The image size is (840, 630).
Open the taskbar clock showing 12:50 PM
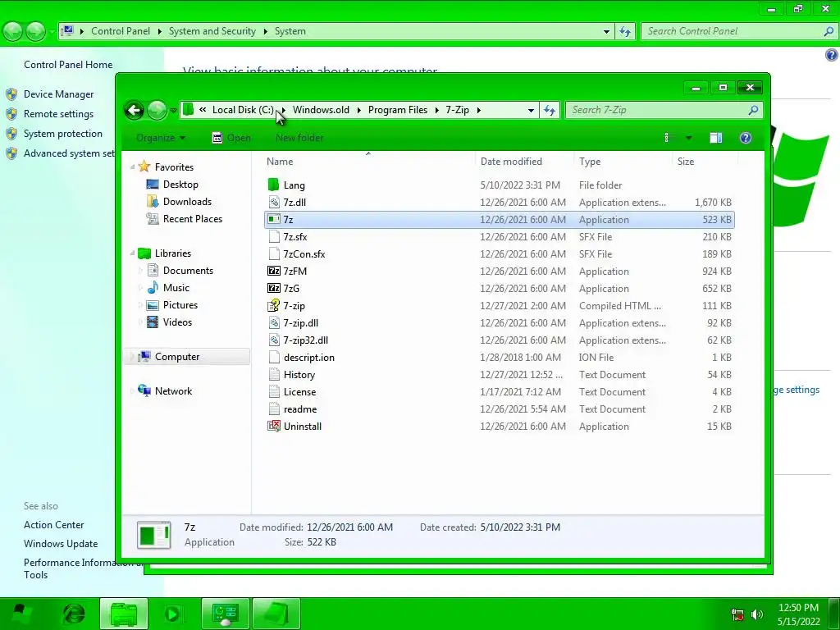pos(798,614)
